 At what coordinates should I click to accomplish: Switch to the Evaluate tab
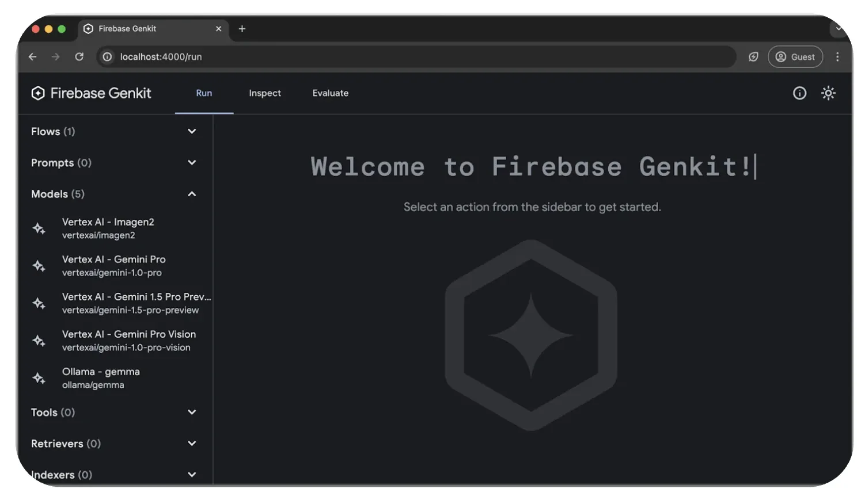(x=331, y=93)
